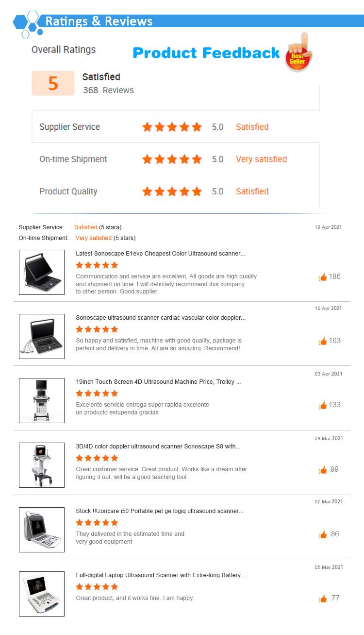This screenshot has width=364, height=635.
Task: Open Latest Sonoscape E1exp product title link
Action: [161, 254]
